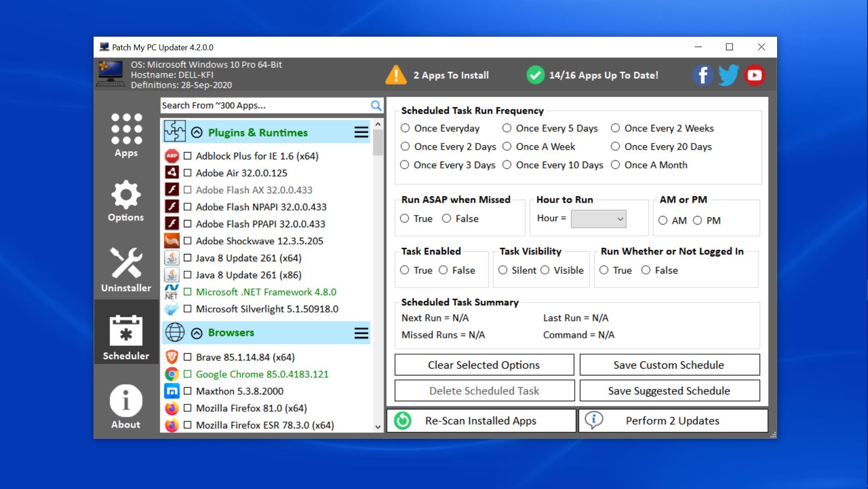The image size is (868, 489).
Task: Open the Plugins & Runtimes hamburger menu
Action: tap(361, 132)
